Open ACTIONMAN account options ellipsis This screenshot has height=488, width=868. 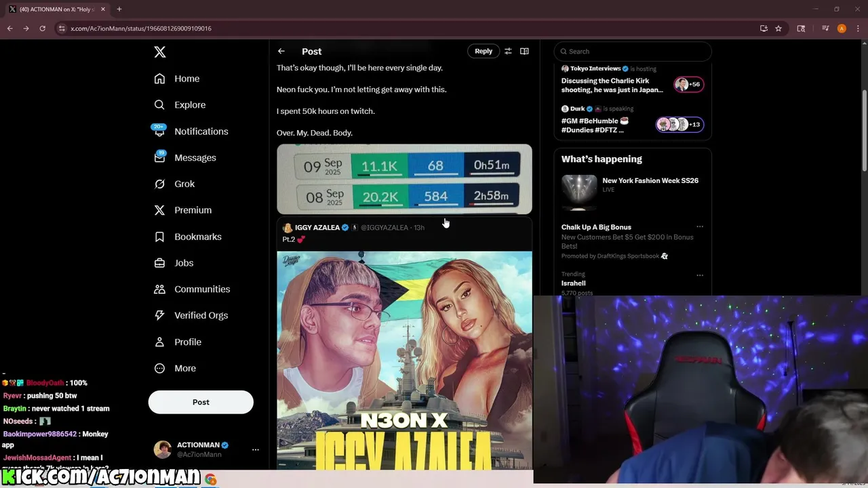click(256, 449)
